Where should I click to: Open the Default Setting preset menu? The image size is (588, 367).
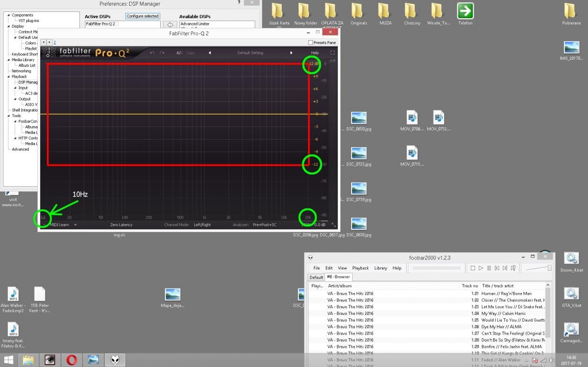pos(250,53)
